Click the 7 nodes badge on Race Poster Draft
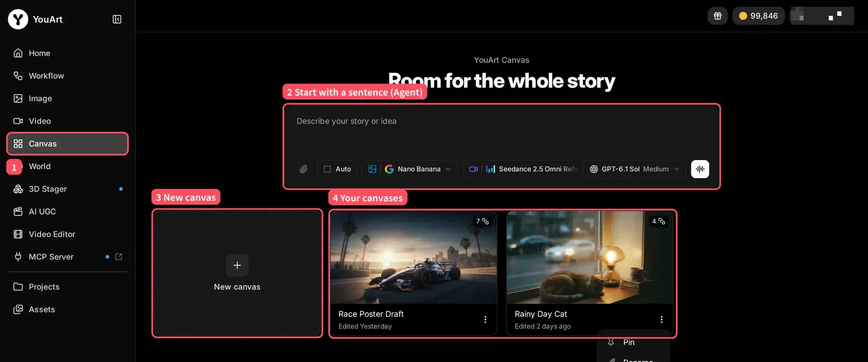868x362 pixels. pyautogui.click(x=482, y=221)
